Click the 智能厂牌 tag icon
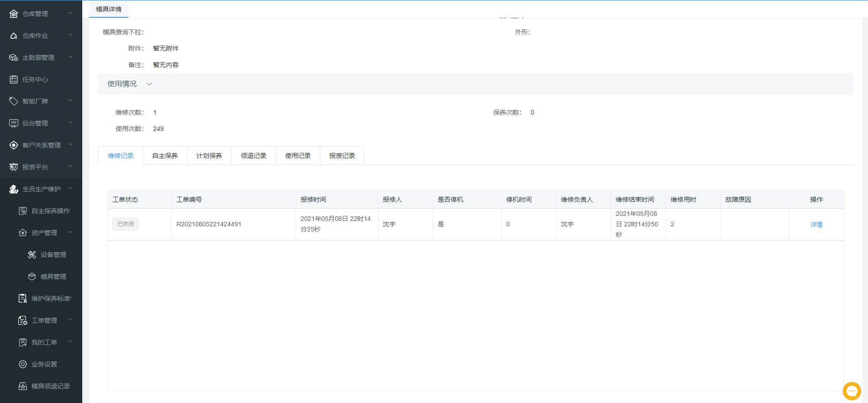This screenshot has width=868, height=403. [x=14, y=101]
